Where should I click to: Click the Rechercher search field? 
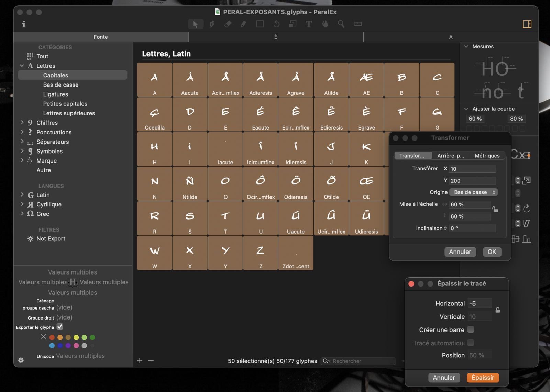click(359, 361)
